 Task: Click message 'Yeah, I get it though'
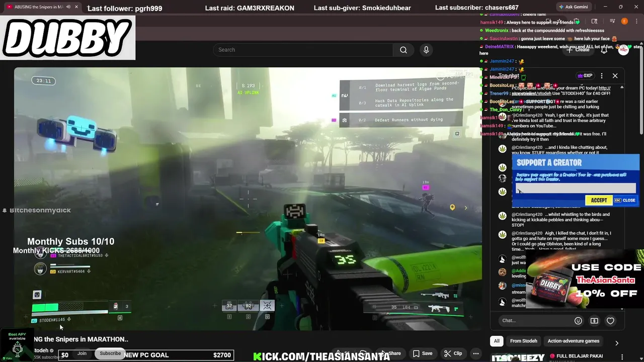(560, 121)
